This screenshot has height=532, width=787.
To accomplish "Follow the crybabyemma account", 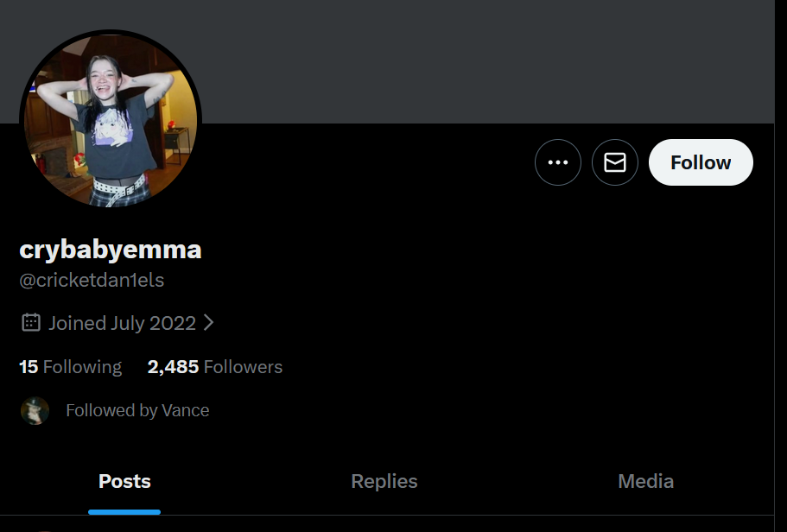I will click(x=701, y=162).
